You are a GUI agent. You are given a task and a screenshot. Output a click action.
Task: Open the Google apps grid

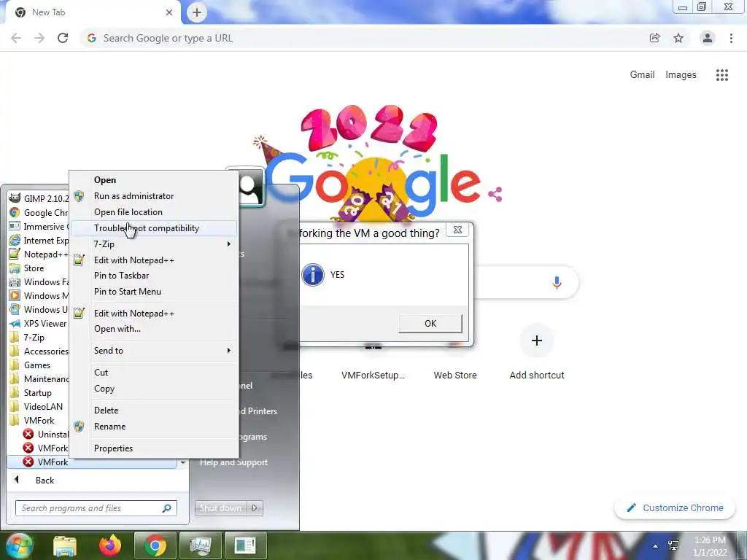[722, 75]
